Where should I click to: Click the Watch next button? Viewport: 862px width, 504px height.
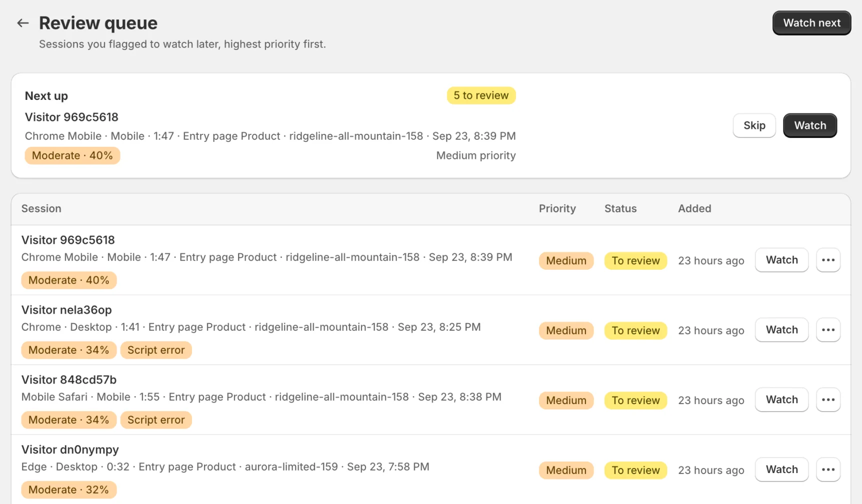tap(811, 23)
